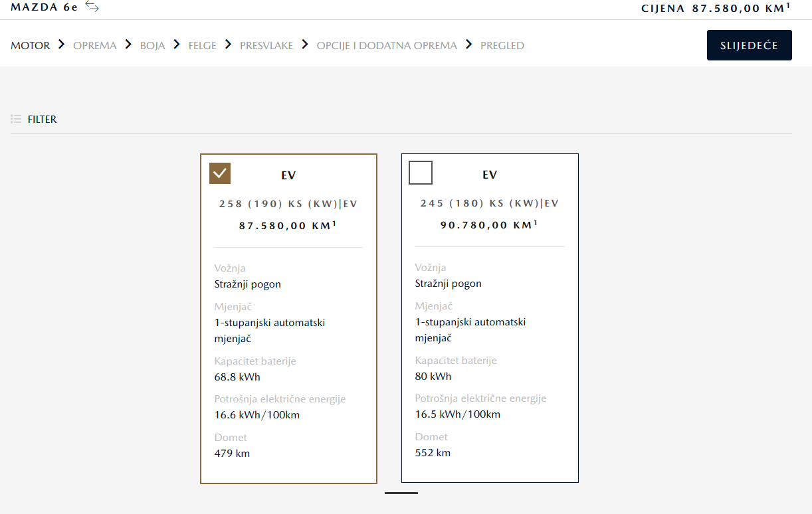Uncheck the 258 (190) KS EV engine checkbox
Viewport: 812px width, 514px height.
coord(220,173)
